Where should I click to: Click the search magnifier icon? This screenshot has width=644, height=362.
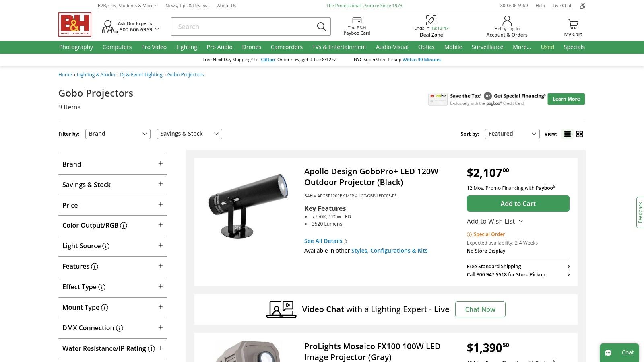coord(321,27)
